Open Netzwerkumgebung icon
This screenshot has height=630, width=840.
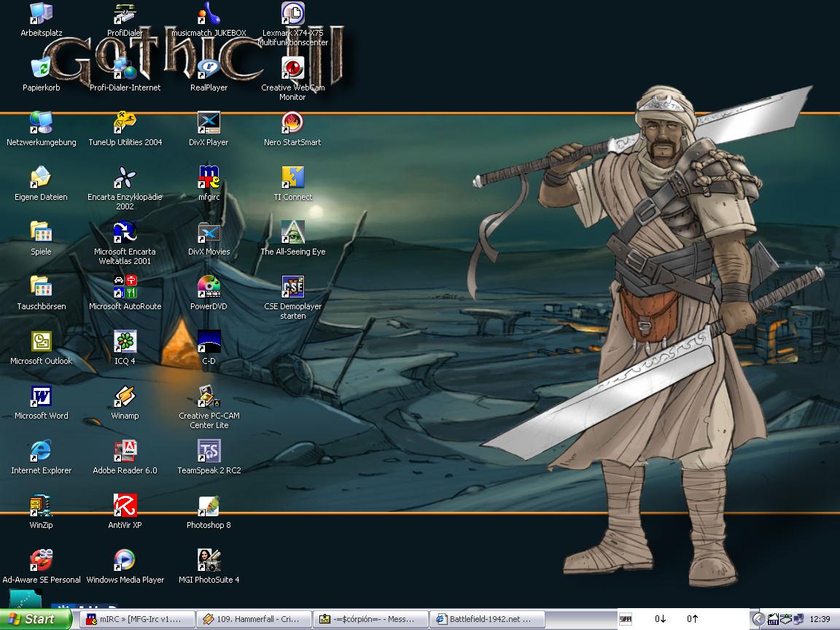click(41, 129)
